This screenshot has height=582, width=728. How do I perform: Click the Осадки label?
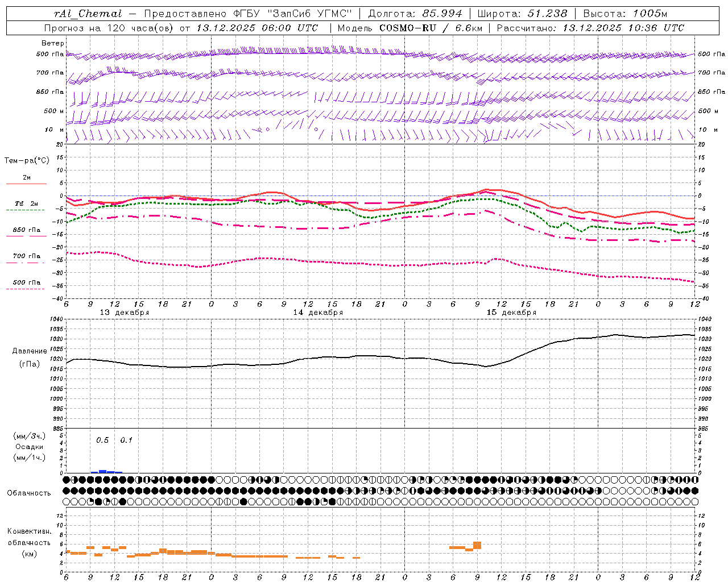point(29,447)
